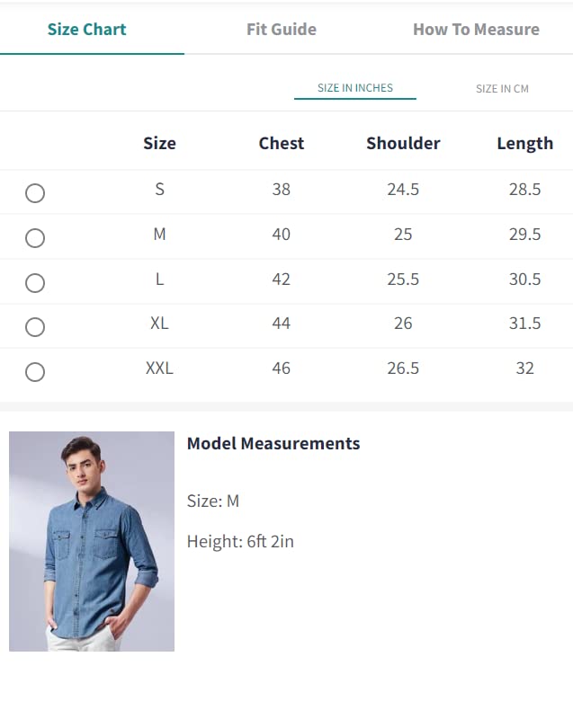The image size is (573, 728).
Task: Click the XL chest value 44
Action: pyautogui.click(x=282, y=324)
